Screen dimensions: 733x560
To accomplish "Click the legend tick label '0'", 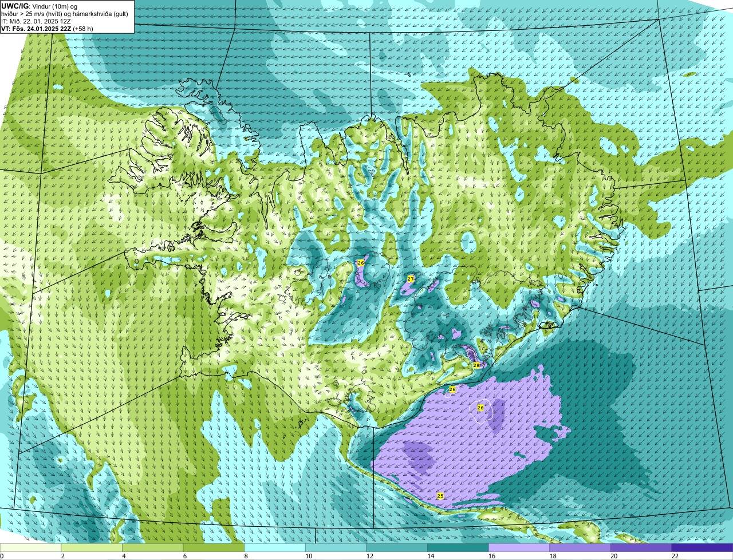I will tap(2, 556).
